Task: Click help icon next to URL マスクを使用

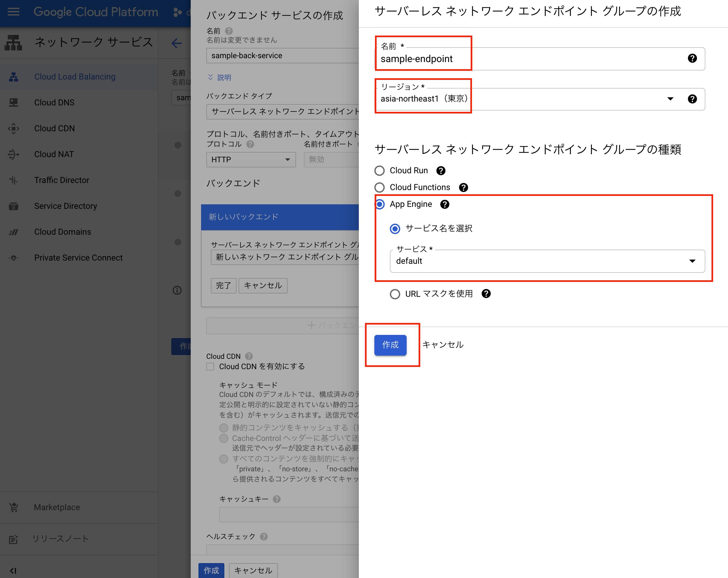Action: point(486,294)
